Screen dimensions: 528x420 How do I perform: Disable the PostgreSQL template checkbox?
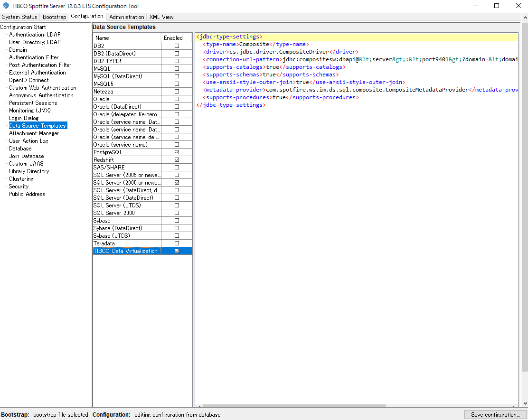coord(177,152)
